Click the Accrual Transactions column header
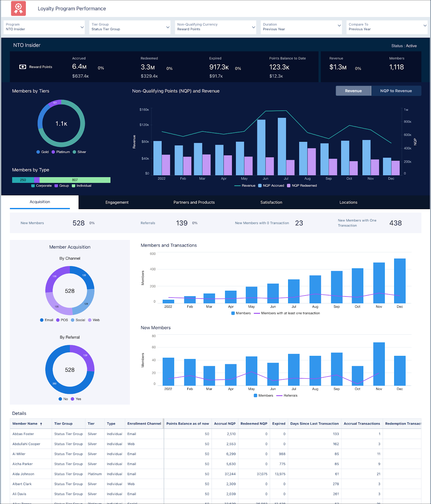The height and width of the screenshot is (504, 431). coord(362,424)
